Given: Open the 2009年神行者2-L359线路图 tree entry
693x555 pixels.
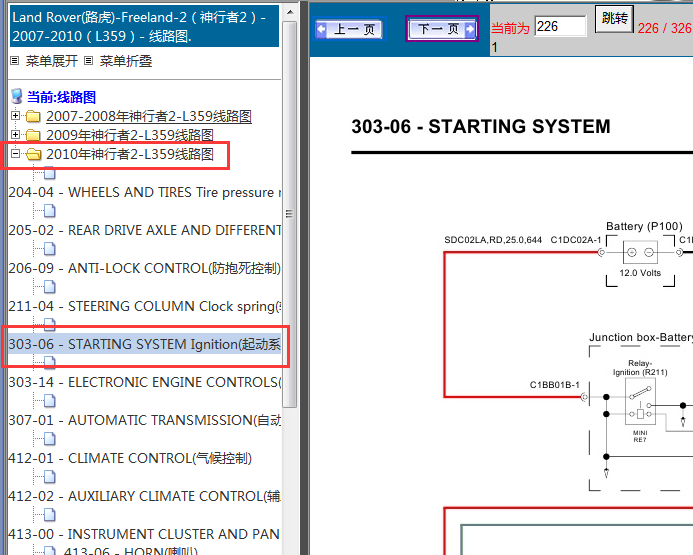Looking at the screenshot, I should click(130, 135).
